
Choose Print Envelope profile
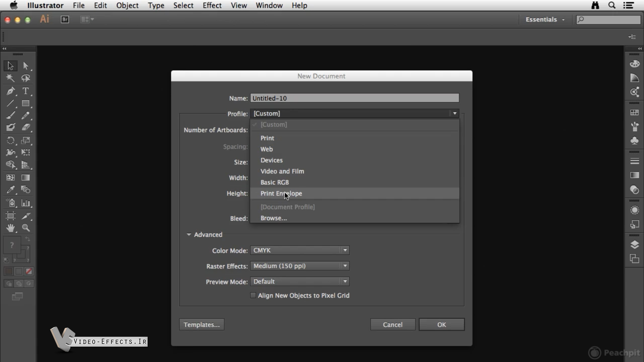(x=355, y=193)
